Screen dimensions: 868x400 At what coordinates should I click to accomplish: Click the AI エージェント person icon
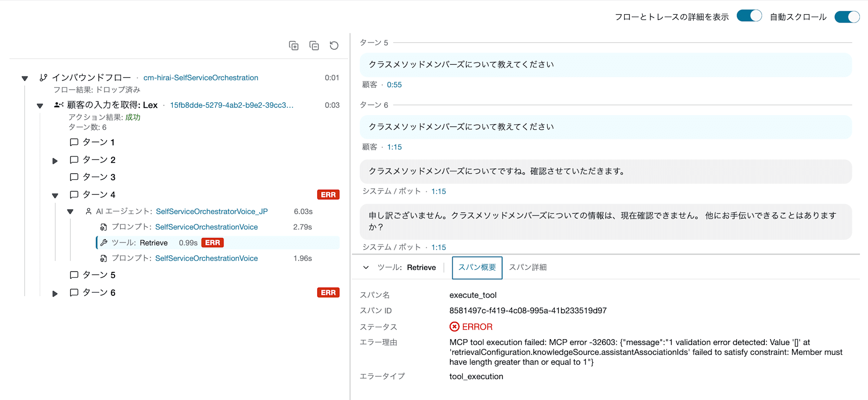coord(89,212)
